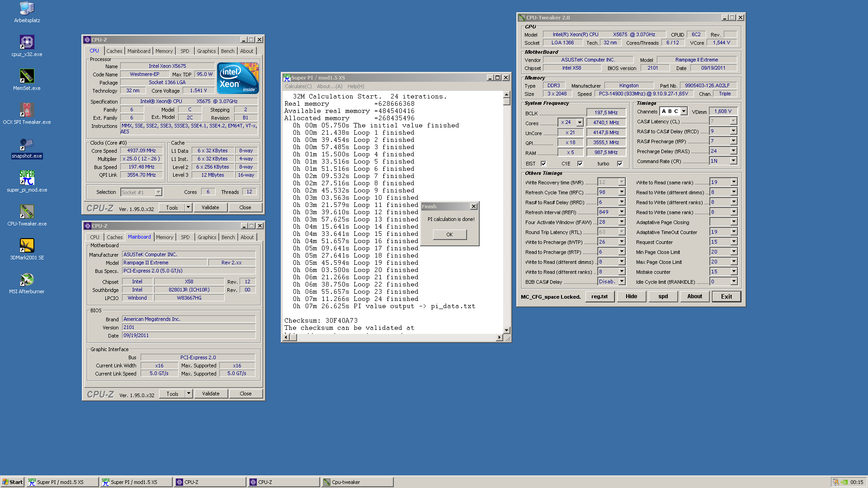Click the Intel Xeon inside logo in CPU-Z
Image resolution: width=868 pixels, height=488 pixels.
[238, 78]
